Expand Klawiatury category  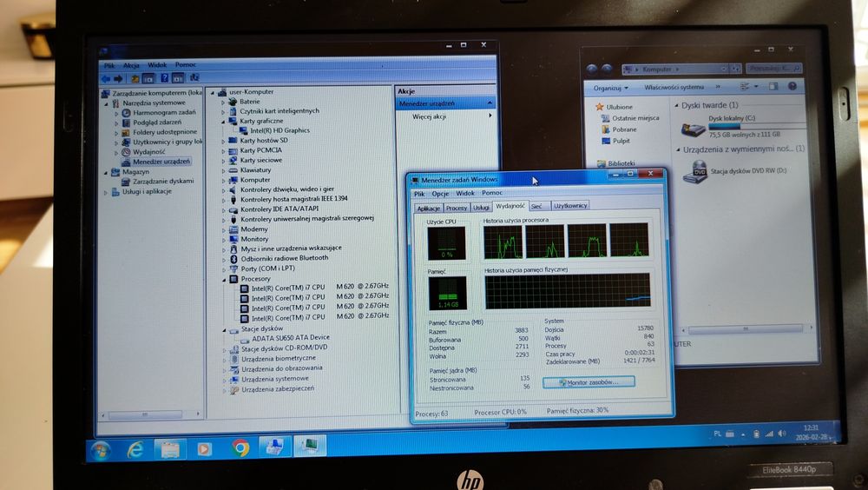coord(224,171)
